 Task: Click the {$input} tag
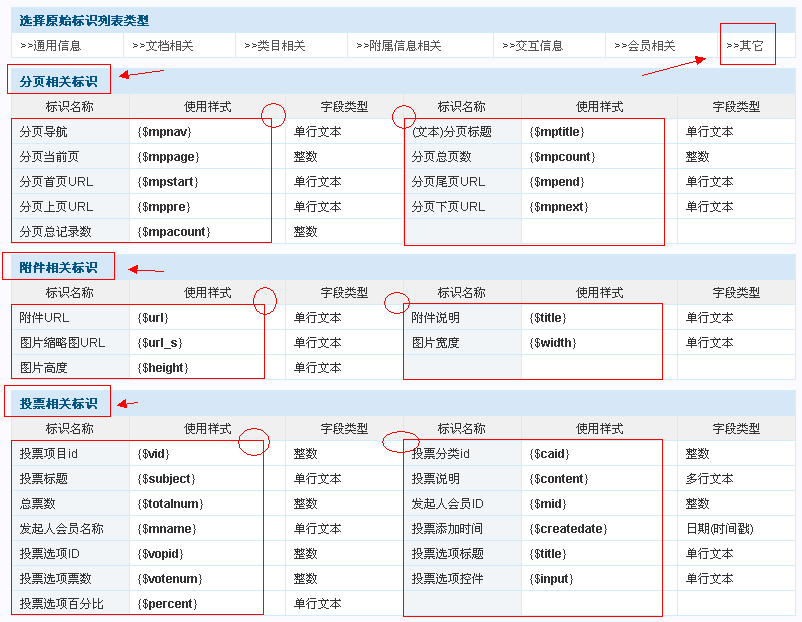click(551, 580)
